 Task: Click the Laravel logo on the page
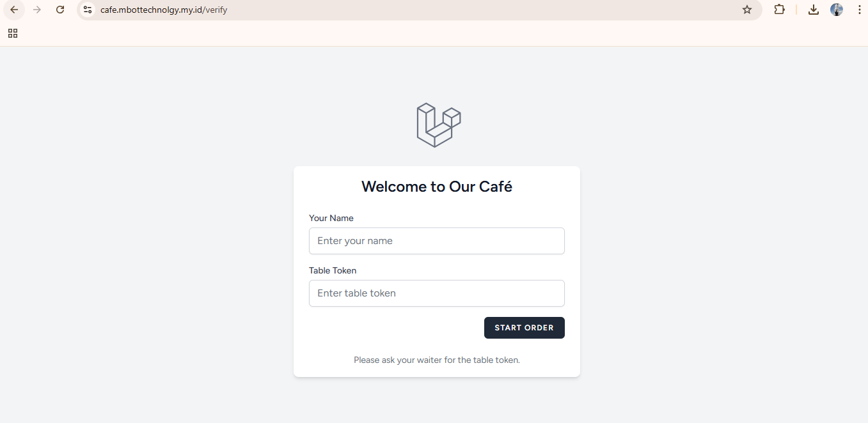[x=438, y=125]
